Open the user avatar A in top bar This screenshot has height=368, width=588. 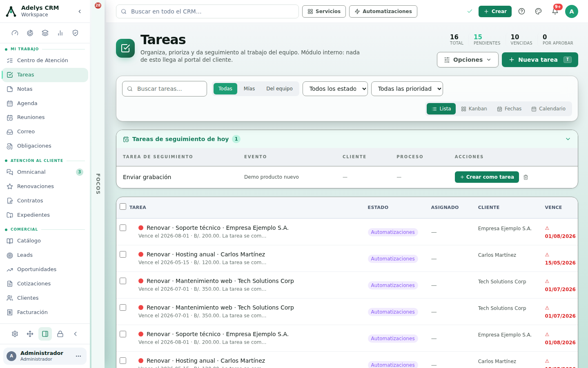[572, 11]
